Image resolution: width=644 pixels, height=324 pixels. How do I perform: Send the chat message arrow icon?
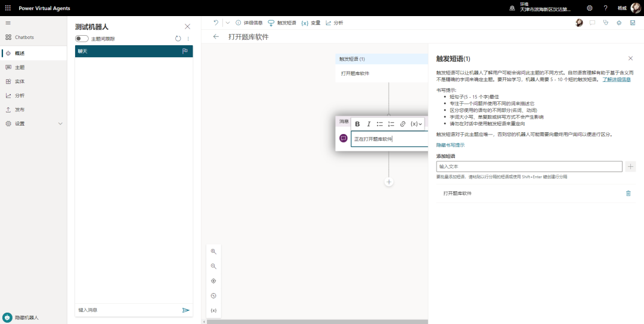[185, 310]
